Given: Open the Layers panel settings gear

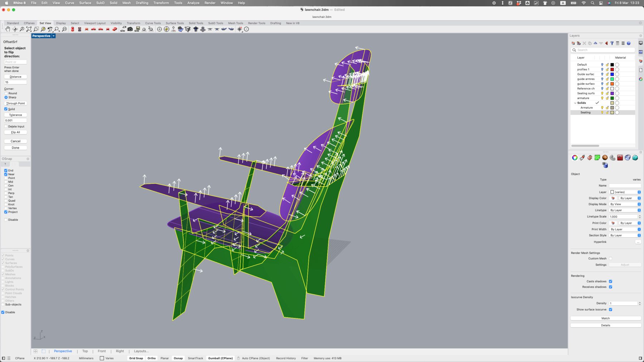Looking at the screenshot, I should click(640, 36).
